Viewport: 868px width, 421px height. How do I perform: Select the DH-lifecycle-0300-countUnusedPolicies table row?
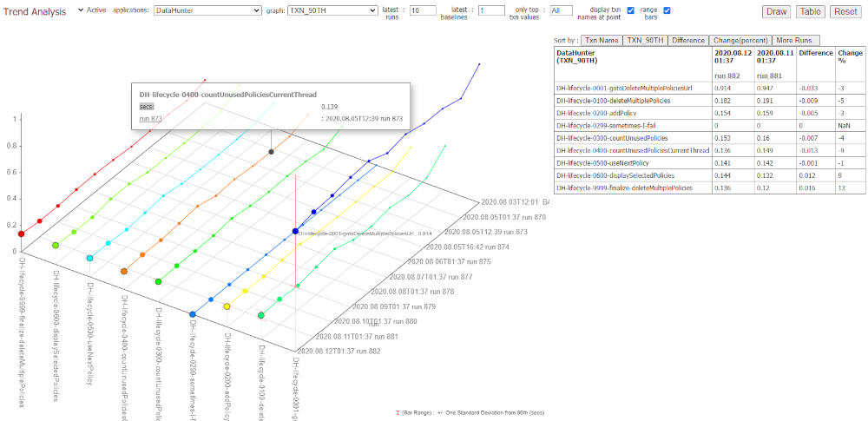pyautogui.click(x=709, y=138)
